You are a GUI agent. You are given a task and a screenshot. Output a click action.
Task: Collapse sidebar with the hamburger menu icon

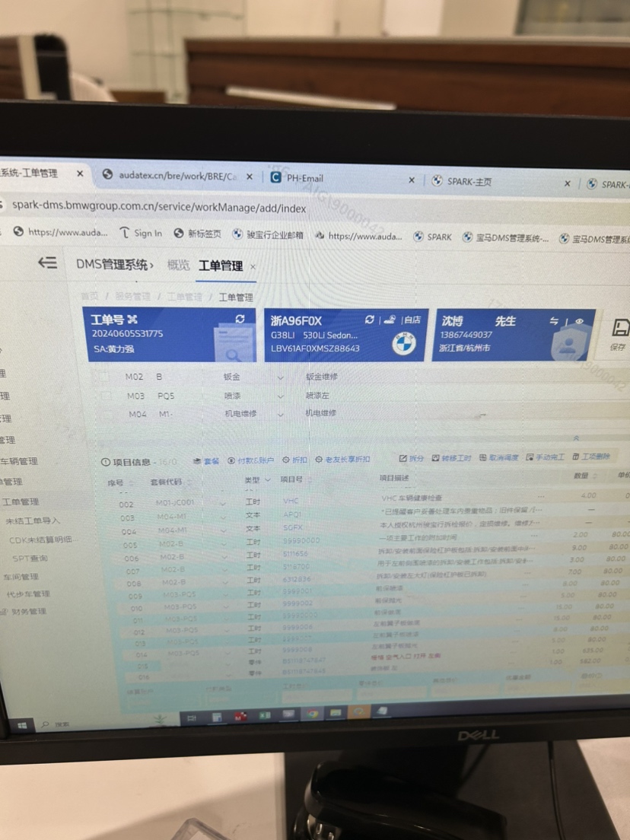pyautogui.click(x=47, y=262)
